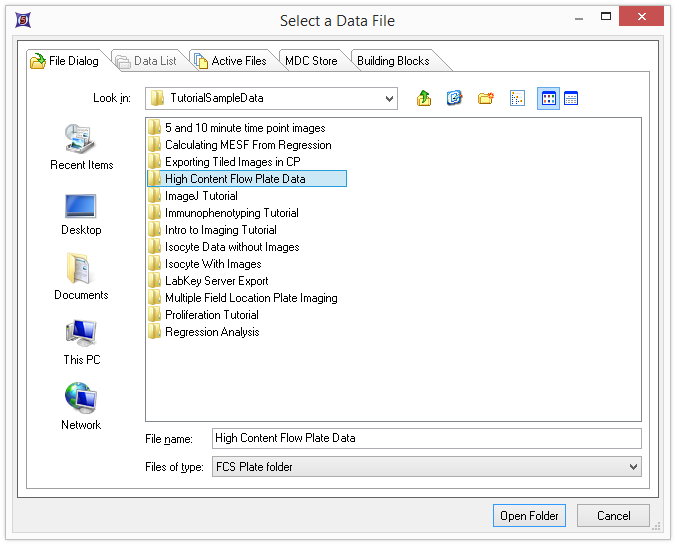Cancel the file selection dialog
Viewport: 679px width, 548px height.
click(x=613, y=516)
